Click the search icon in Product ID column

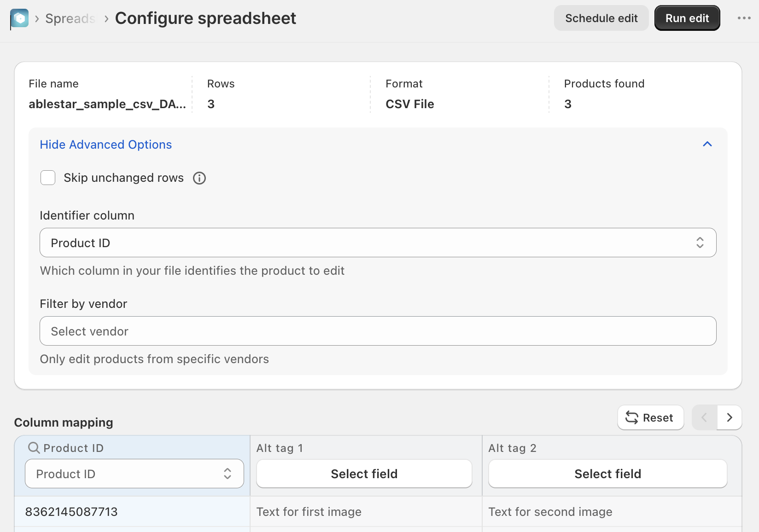pyautogui.click(x=34, y=448)
